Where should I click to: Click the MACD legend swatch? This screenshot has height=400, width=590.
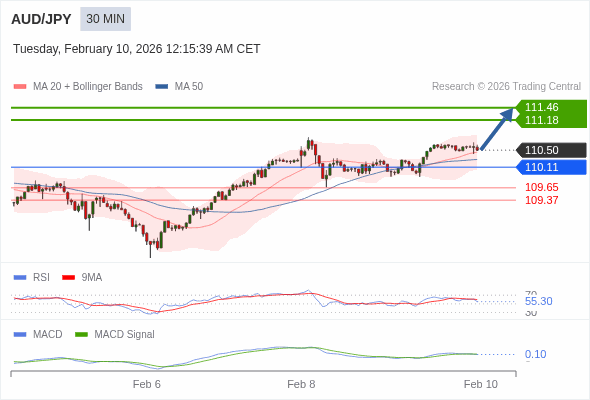point(20,335)
